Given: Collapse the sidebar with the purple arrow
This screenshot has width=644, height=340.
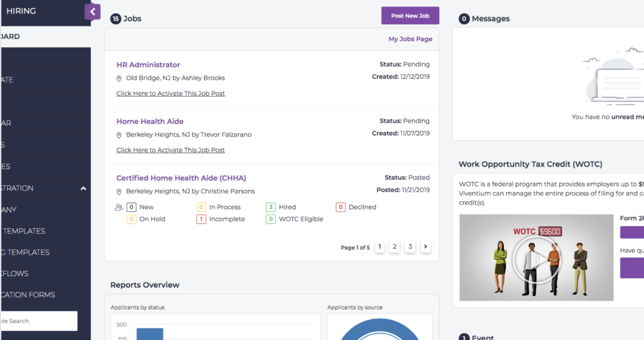Looking at the screenshot, I should tap(93, 12).
